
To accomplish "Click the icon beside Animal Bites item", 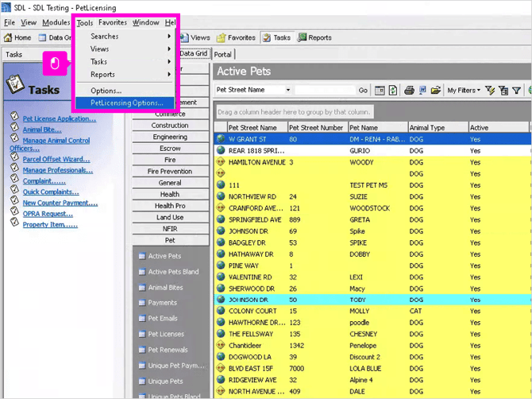I will (142, 288).
